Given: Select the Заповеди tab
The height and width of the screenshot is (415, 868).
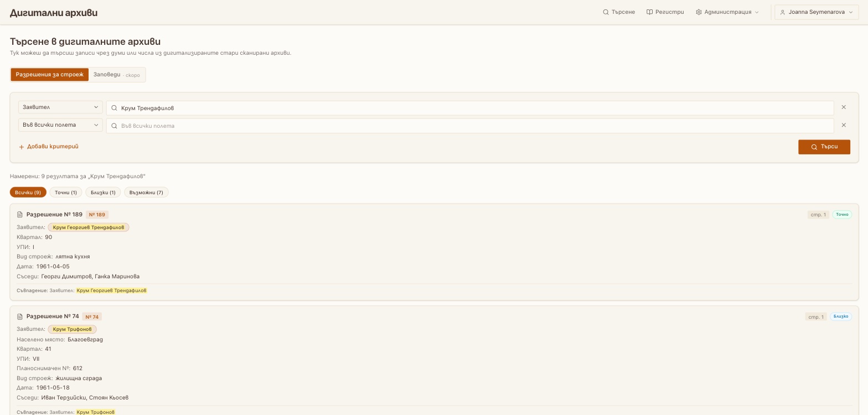Looking at the screenshot, I should pos(116,75).
